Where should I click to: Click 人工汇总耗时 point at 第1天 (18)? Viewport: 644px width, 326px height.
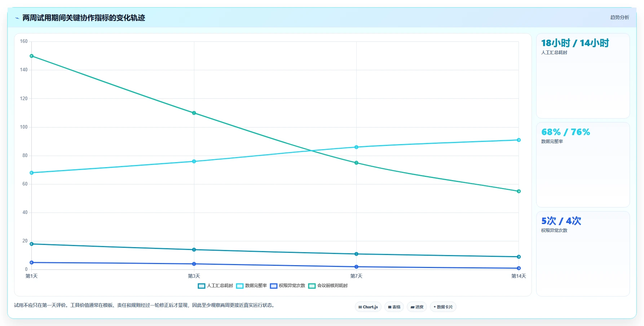click(32, 244)
